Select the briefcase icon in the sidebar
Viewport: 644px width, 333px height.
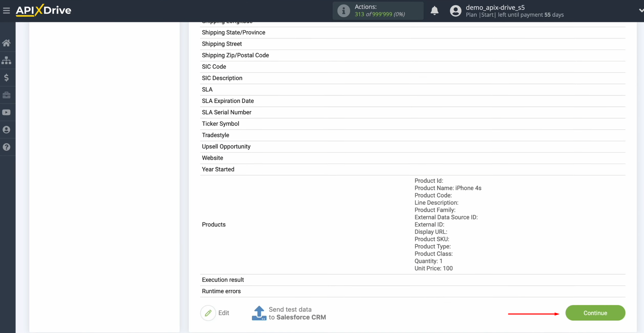pos(7,95)
